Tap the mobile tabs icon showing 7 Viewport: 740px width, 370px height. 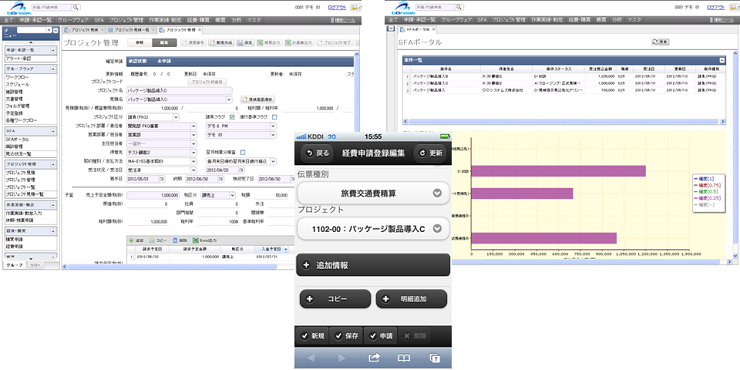[435, 358]
